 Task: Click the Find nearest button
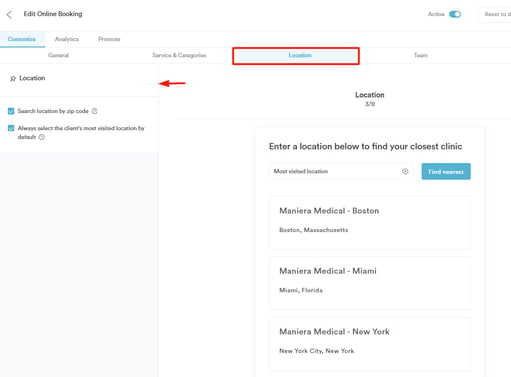pyautogui.click(x=446, y=171)
